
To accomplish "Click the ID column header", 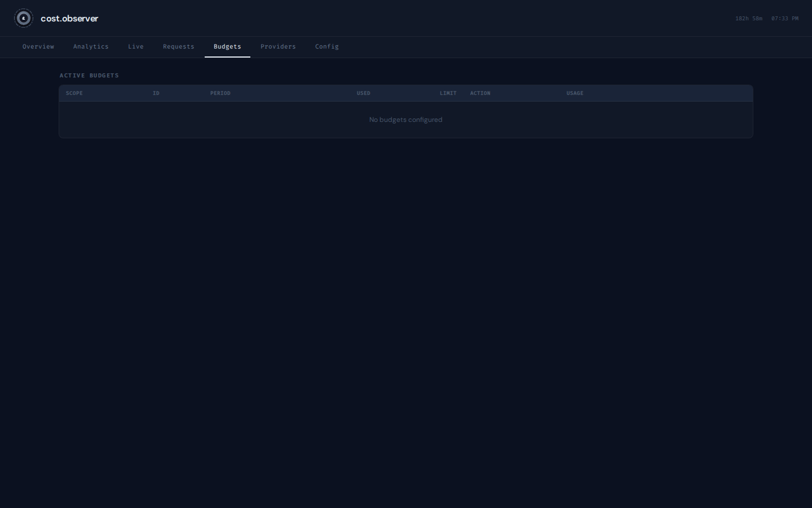I will tap(156, 93).
